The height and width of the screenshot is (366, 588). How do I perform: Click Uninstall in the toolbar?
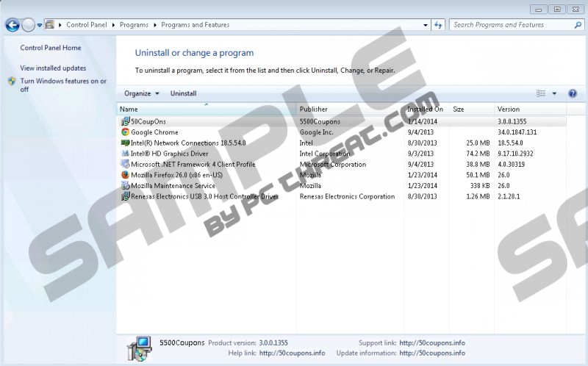[183, 93]
